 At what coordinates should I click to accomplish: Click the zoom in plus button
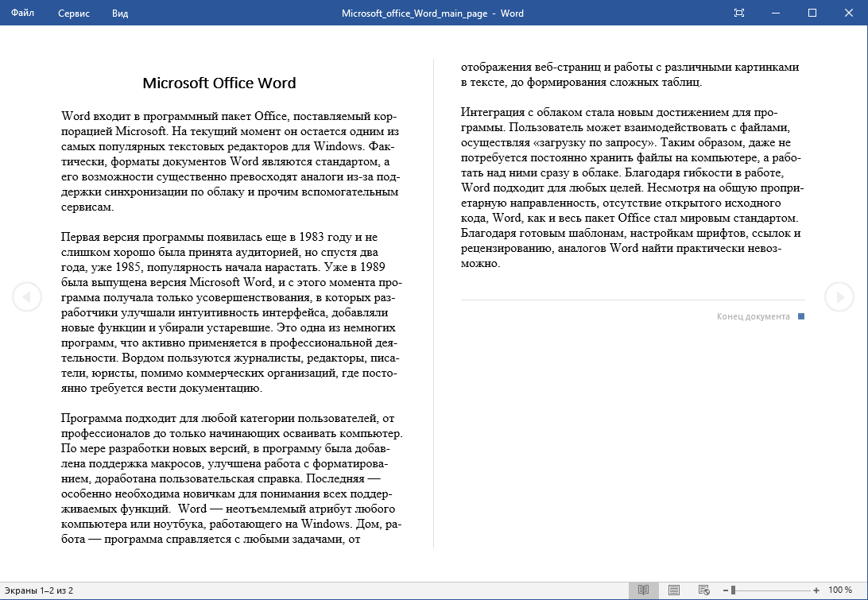[x=816, y=590]
